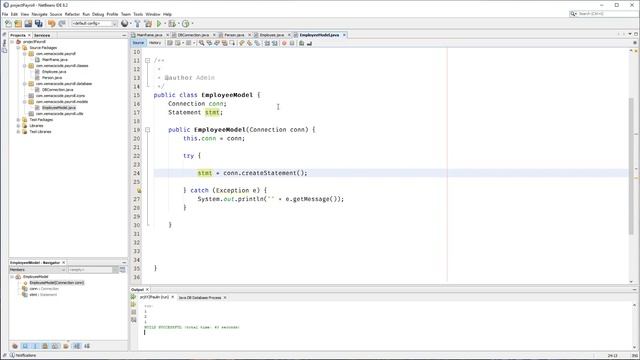The height and width of the screenshot is (360, 640).
Task: Click the Navigator filter text field
Action: [x=90, y=270]
